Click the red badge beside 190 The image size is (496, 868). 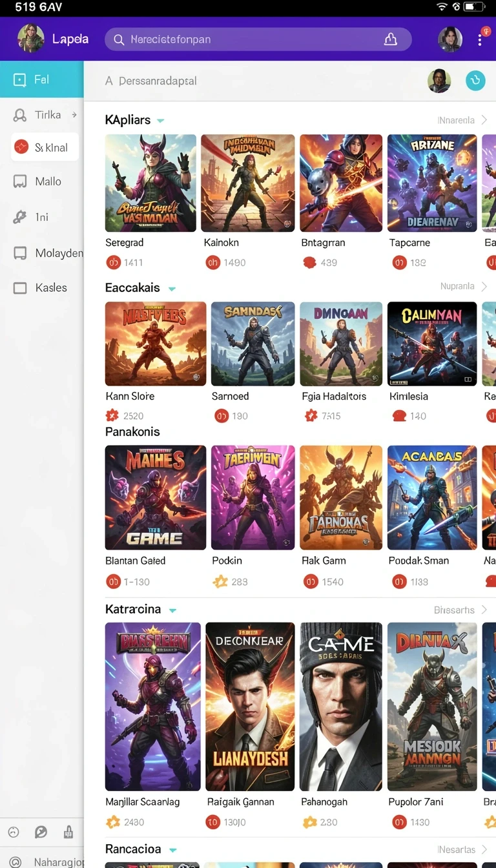click(222, 416)
